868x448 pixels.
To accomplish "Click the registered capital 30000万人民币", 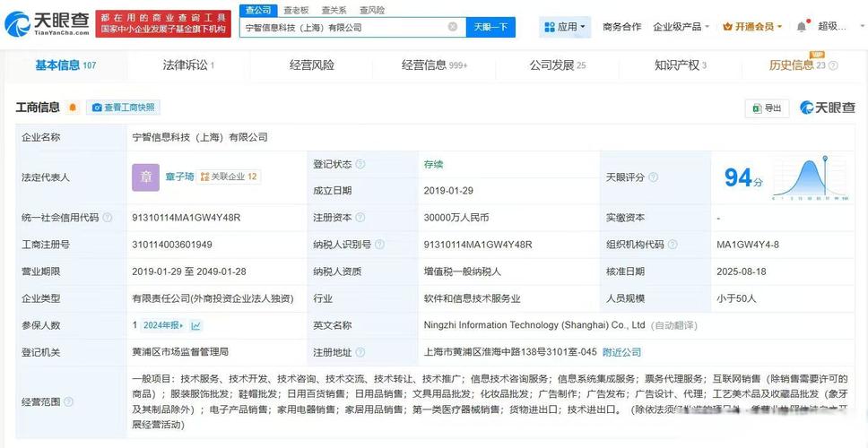I will [456, 218].
